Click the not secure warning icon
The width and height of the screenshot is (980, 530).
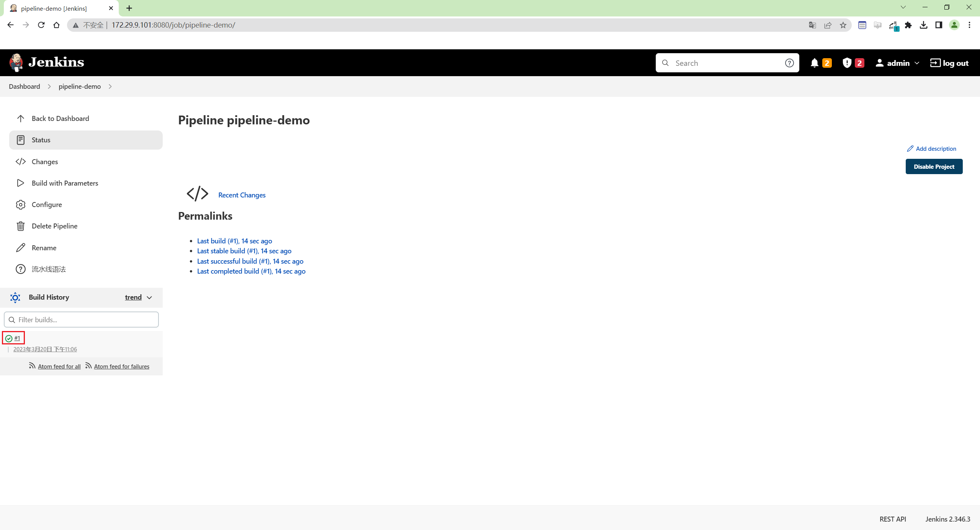tap(76, 25)
